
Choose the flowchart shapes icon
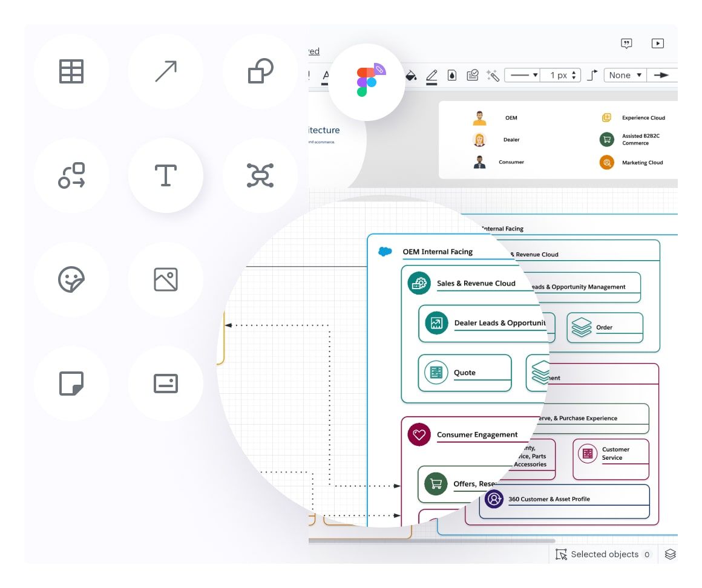[x=71, y=175]
